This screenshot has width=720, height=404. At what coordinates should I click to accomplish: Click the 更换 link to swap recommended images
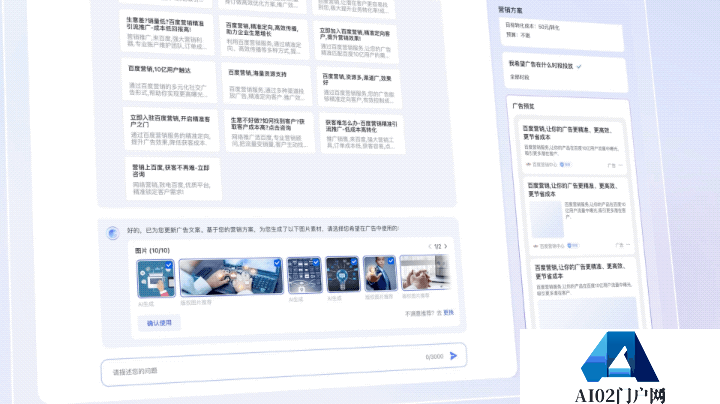click(x=449, y=313)
